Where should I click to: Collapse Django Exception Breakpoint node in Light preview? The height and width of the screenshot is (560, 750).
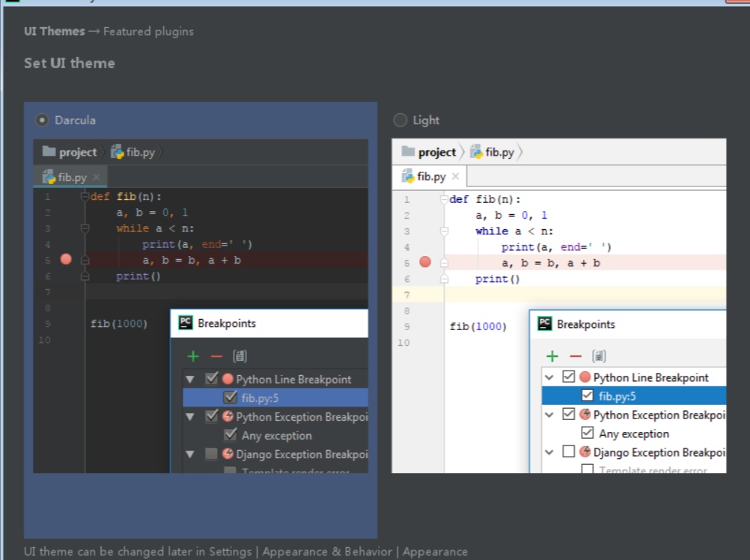click(549, 452)
